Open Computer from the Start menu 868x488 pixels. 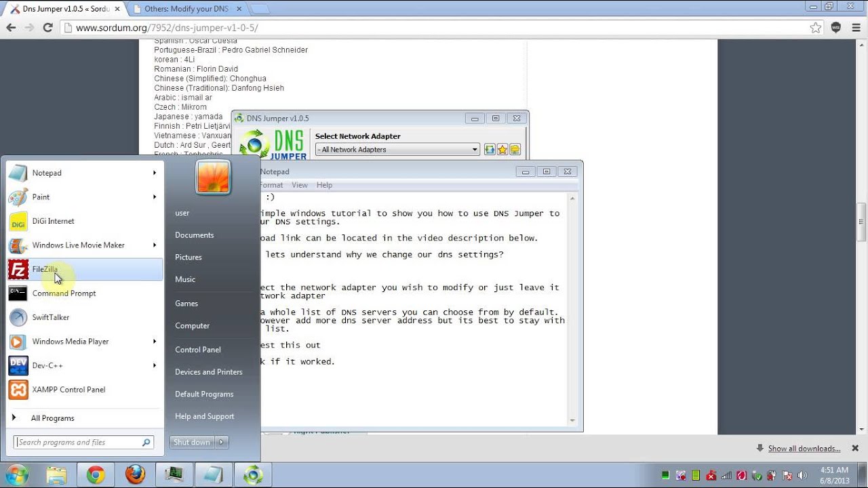click(193, 326)
